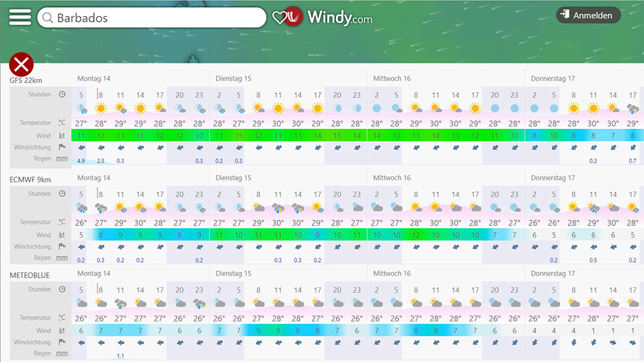
Task: Click the red Windy logo emblem
Action: tap(294, 17)
